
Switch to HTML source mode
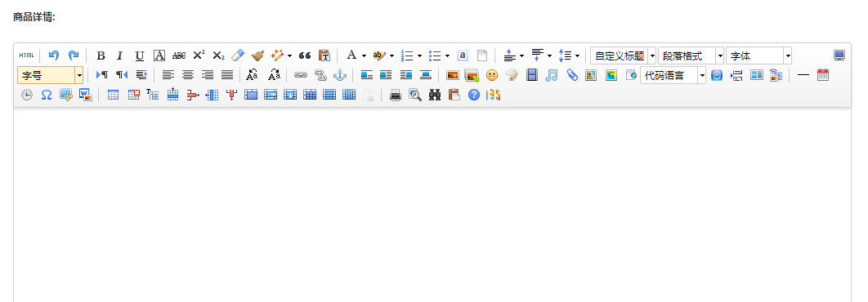(x=27, y=56)
